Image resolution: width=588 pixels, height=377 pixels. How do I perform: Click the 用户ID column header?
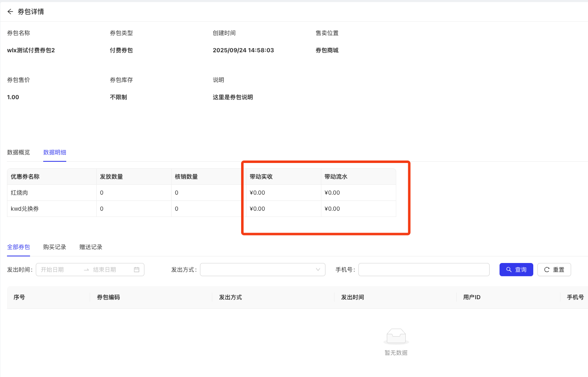pyautogui.click(x=472, y=297)
